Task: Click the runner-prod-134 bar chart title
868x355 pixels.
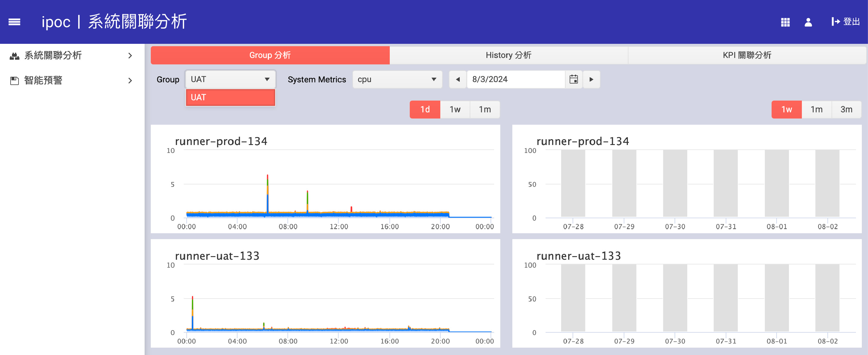Action: 583,141
